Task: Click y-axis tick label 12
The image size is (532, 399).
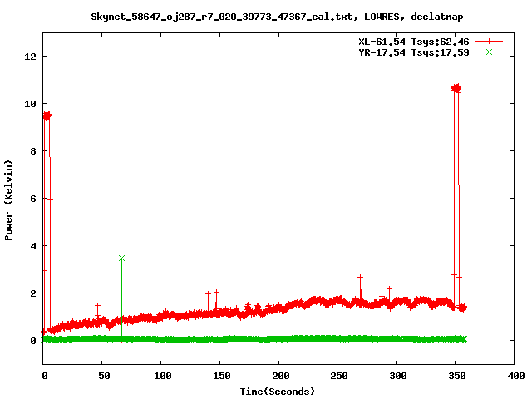Action: [31, 57]
